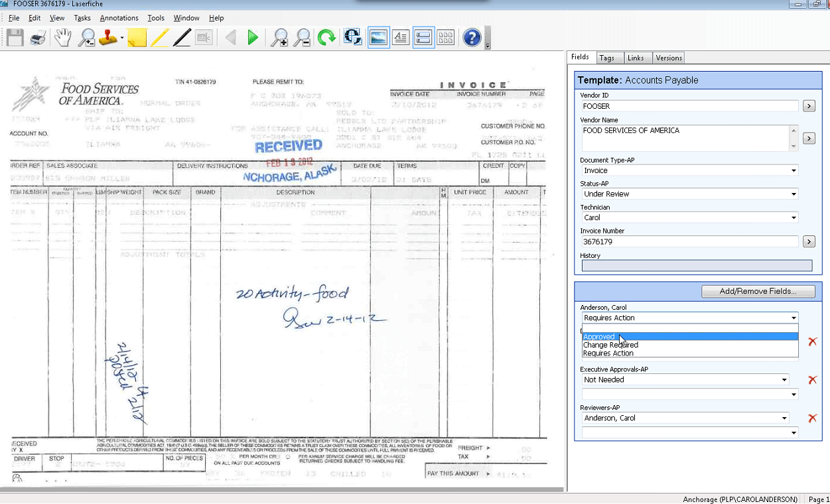Zoom in with the plus magnifier
This screenshot has width=830, height=504.
(x=280, y=38)
